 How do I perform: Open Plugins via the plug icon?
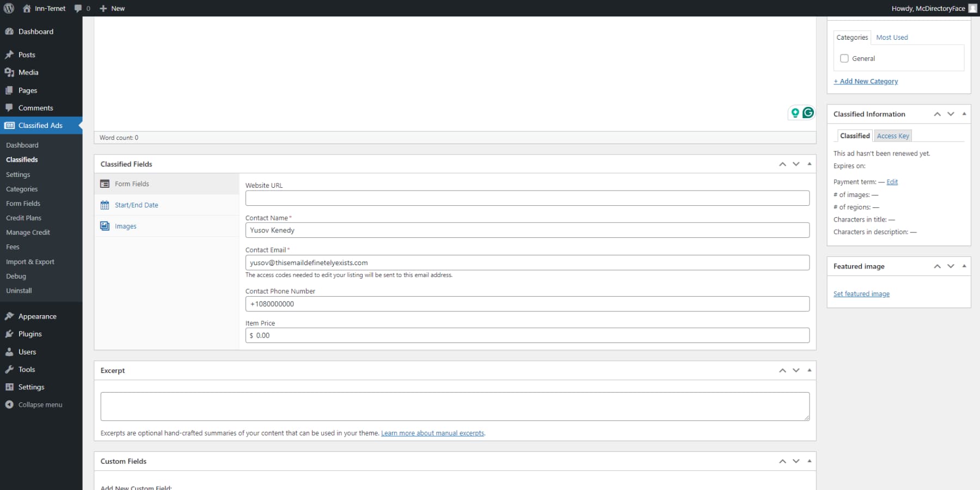pos(10,334)
